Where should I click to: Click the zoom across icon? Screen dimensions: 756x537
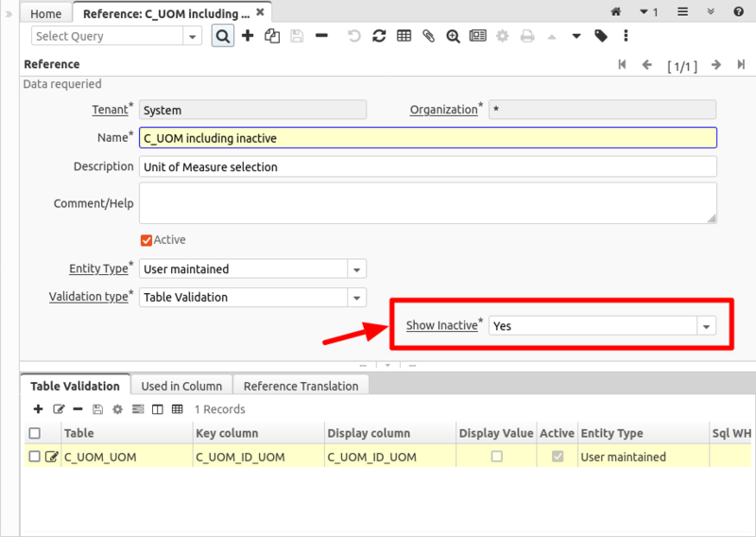pos(453,36)
